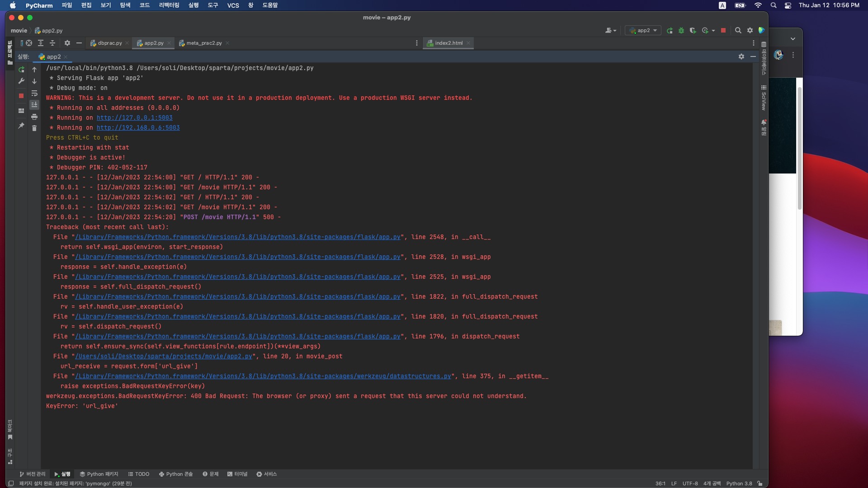Click the Wi-Fi icon in macOS menu bar
The height and width of the screenshot is (488, 868).
pos(758,5)
